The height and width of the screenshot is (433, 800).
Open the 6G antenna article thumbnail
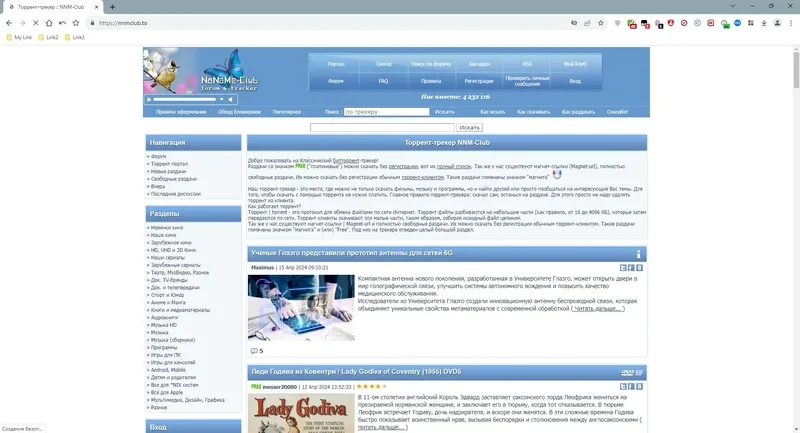[x=301, y=308]
